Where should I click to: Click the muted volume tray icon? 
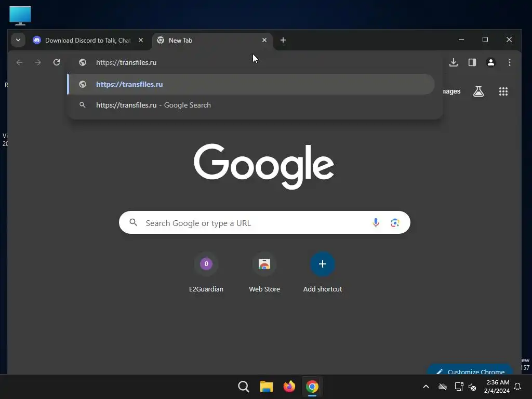[472, 387]
